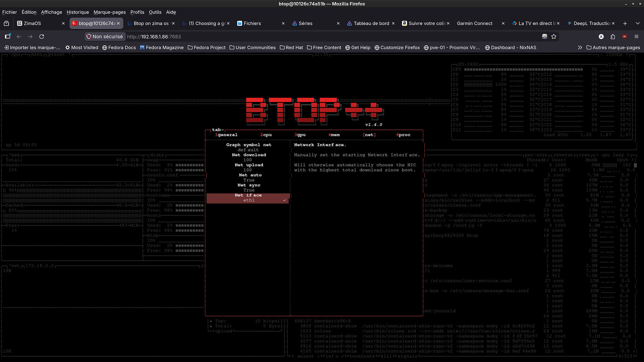The image size is (644, 362).
Task: Bookmark this page with the star icon
Action: pyautogui.click(x=554, y=36)
